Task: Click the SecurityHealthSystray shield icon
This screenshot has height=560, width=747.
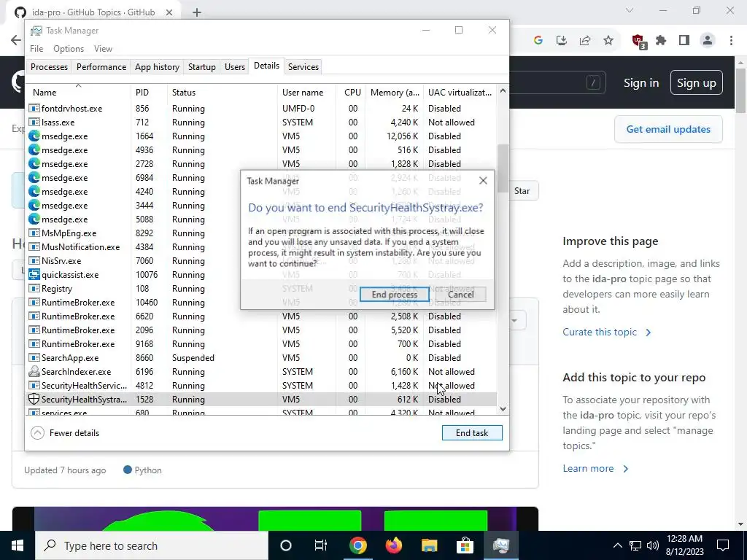Action: click(x=34, y=399)
